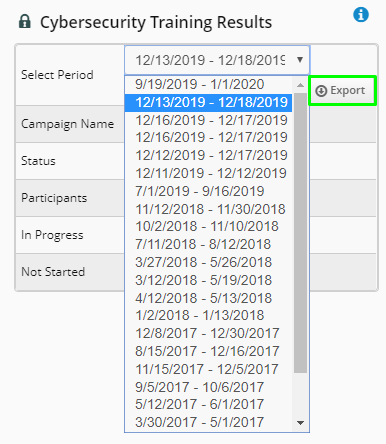
Task: Click the Export button
Action: click(343, 91)
